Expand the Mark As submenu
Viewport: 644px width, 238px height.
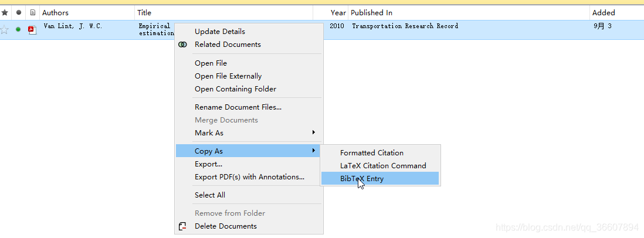coord(249,133)
